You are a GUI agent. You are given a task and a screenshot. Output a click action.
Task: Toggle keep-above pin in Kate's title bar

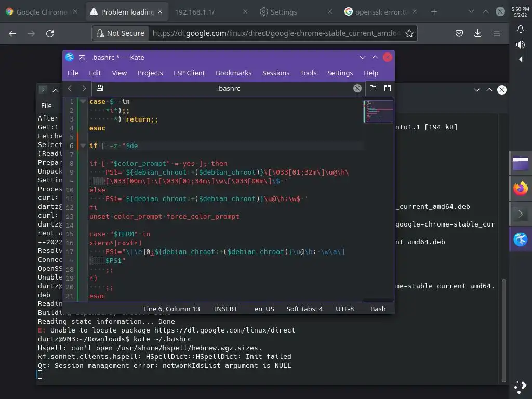click(82, 57)
